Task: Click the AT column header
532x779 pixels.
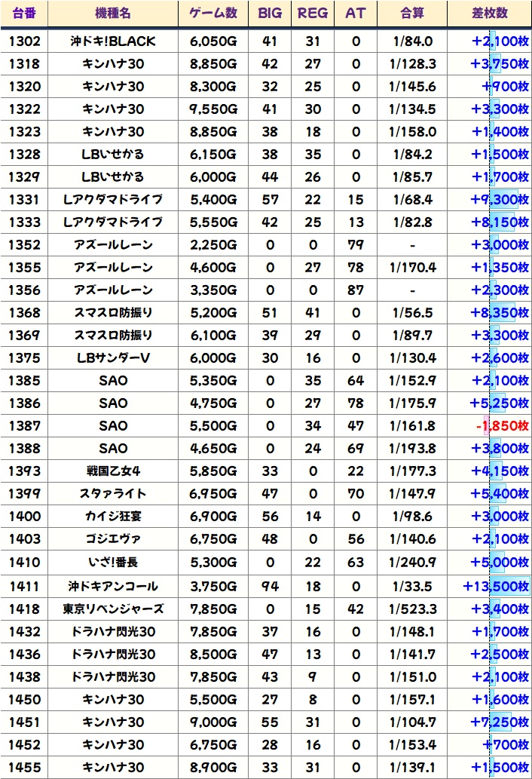Action: pos(355,14)
